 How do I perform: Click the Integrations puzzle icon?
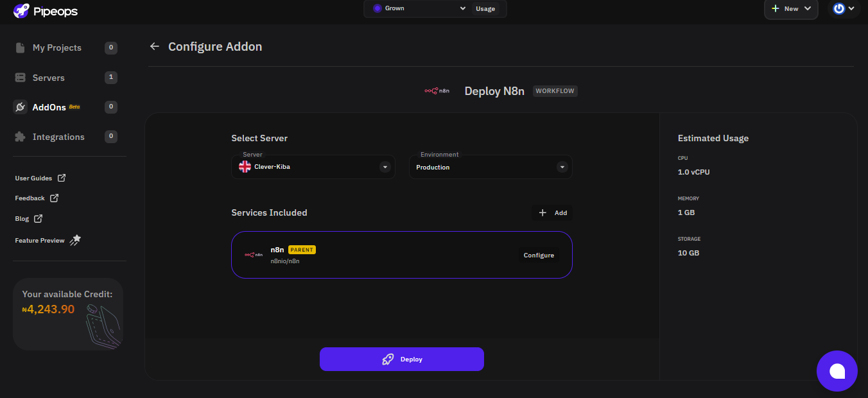click(20, 137)
